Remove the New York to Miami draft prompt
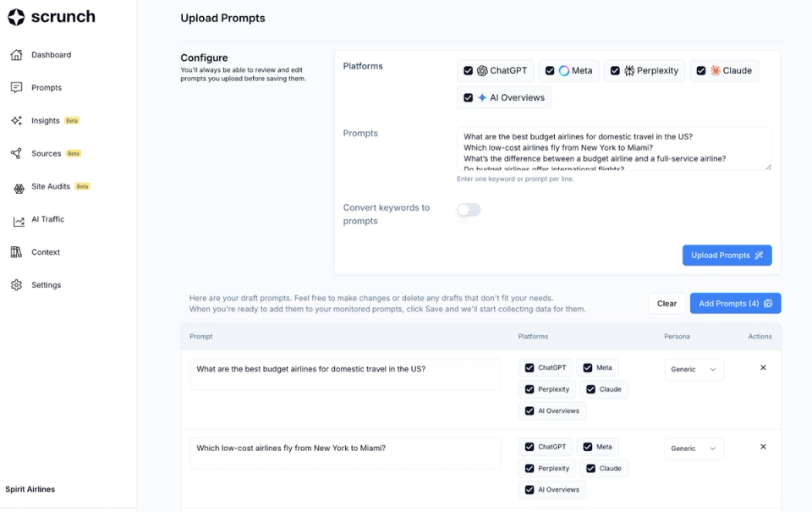The height and width of the screenshot is (512, 812). pyautogui.click(x=763, y=447)
